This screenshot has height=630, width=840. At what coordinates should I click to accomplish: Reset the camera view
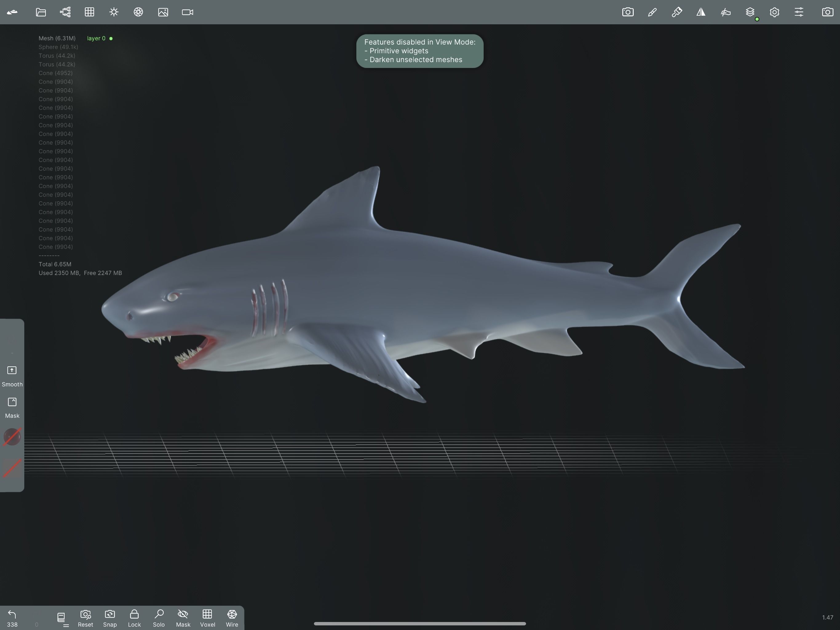85,618
